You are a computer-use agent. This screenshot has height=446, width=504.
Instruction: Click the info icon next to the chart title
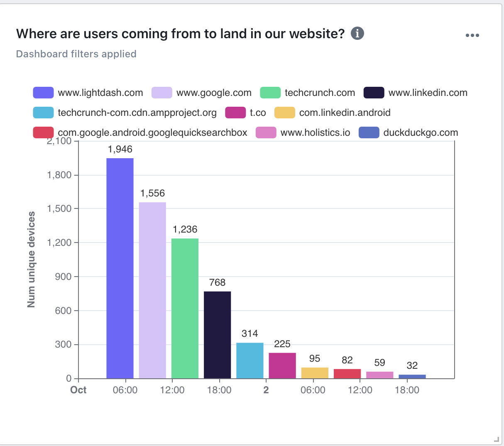(358, 34)
